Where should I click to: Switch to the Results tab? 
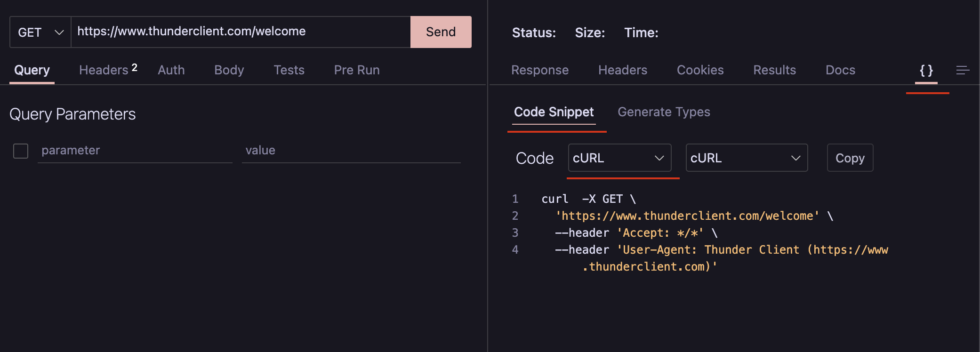[x=774, y=70]
